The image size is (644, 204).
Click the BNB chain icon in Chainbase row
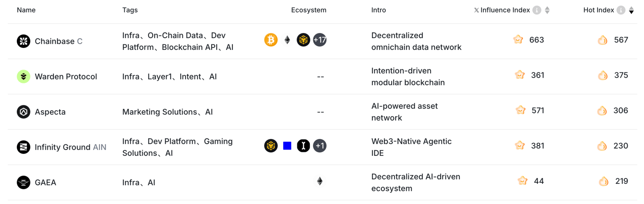coord(304,40)
